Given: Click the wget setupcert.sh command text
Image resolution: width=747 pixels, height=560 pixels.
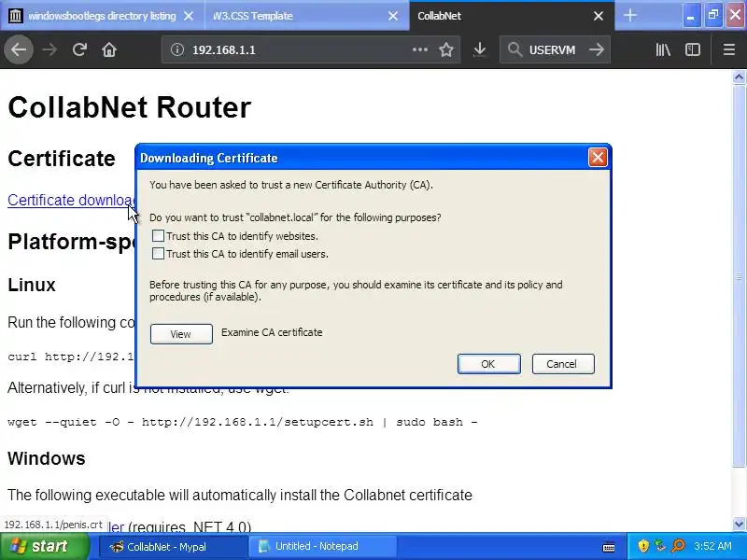Looking at the screenshot, I should (x=243, y=422).
